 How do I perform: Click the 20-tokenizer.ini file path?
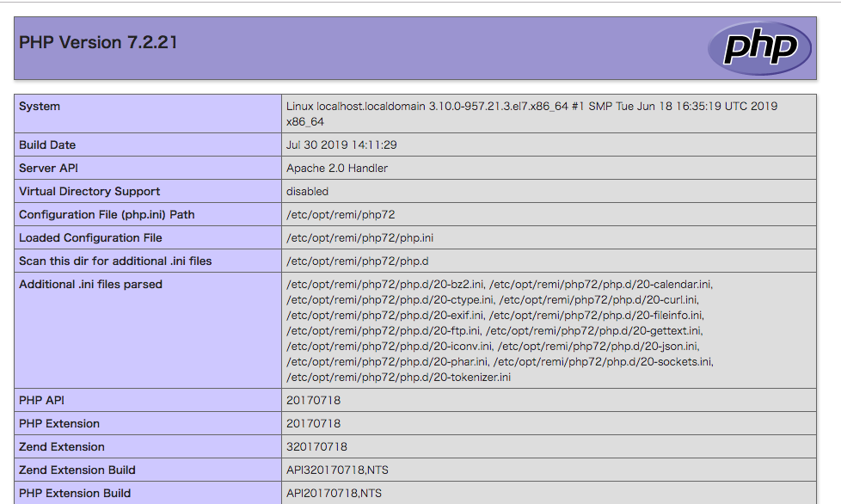[x=398, y=378]
